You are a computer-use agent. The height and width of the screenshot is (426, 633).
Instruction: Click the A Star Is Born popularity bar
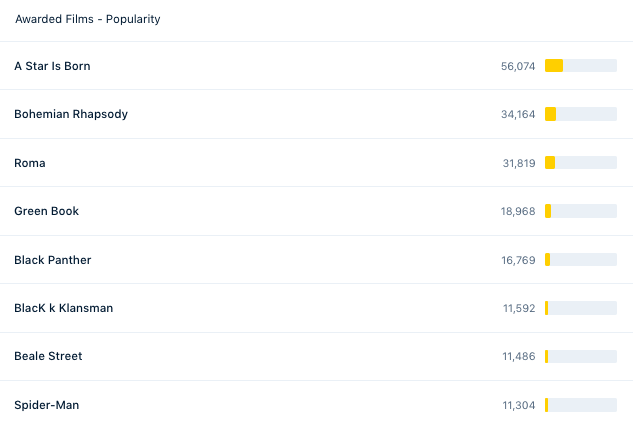click(581, 65)
